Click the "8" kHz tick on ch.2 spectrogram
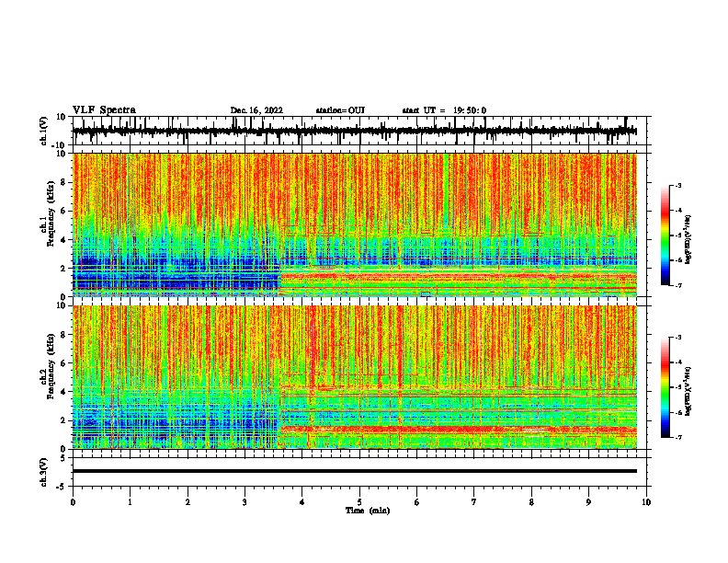This screenshot has width=728, height=563. pyautogui.click(x=63, y=335)
